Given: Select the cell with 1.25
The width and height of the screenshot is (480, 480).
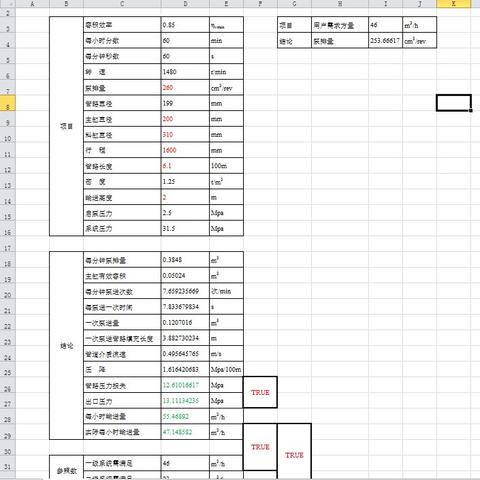Looking at the screenshot, I should pos(185,182).
